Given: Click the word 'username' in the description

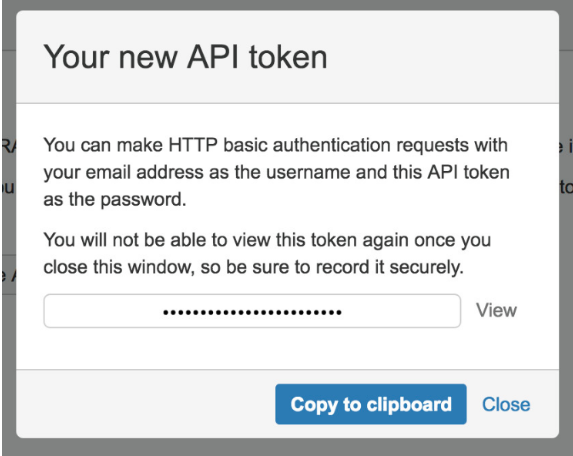Looking at the screenshot, I should 308,172.
